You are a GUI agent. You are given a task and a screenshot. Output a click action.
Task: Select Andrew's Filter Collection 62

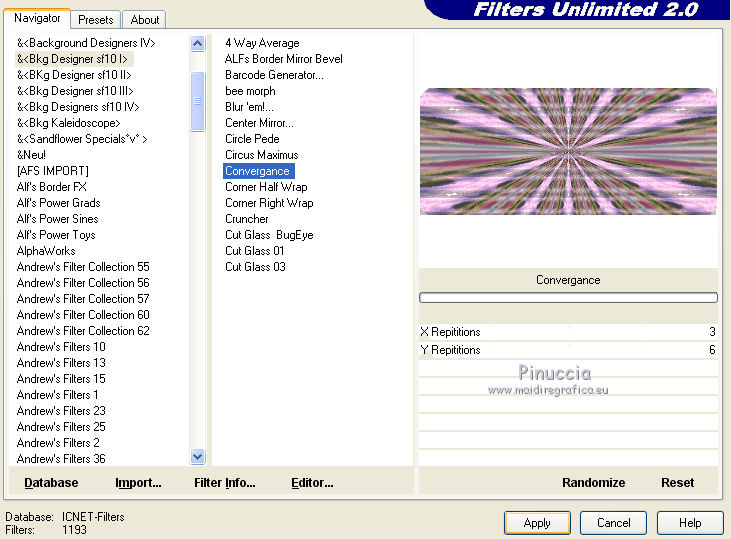coord(83,331)
